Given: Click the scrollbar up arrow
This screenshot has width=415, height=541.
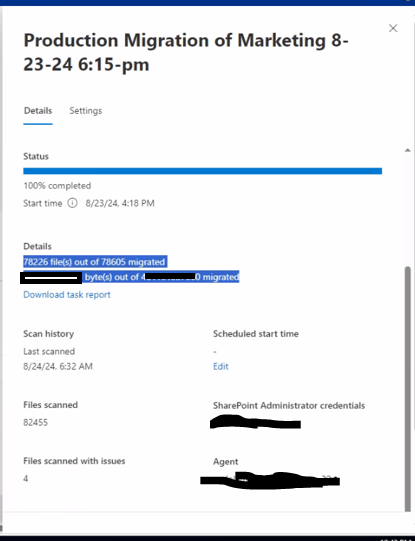Looking at the screenshot, I should click(408, 150).
